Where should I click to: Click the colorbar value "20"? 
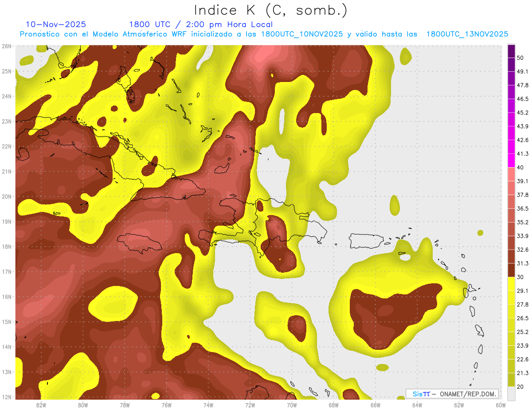[520, 387]
